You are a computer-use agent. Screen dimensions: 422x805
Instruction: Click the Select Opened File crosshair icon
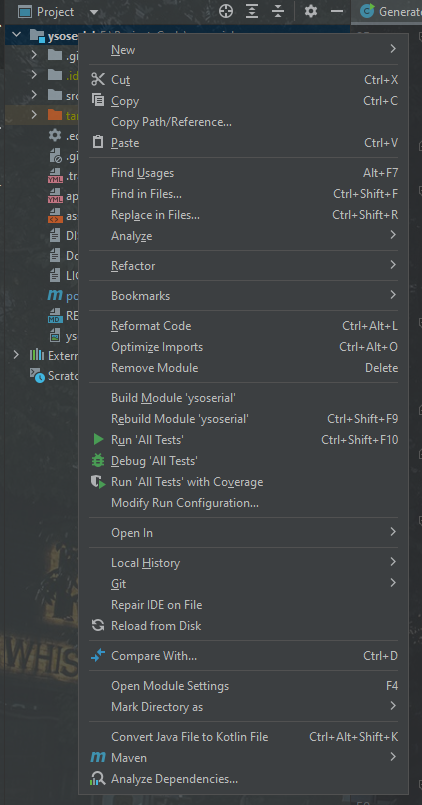point(226,11)
